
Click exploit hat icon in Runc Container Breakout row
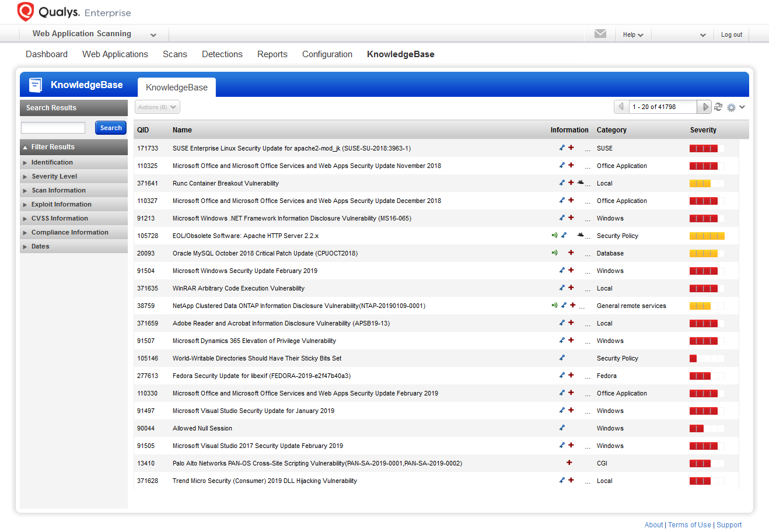(581, 183)
